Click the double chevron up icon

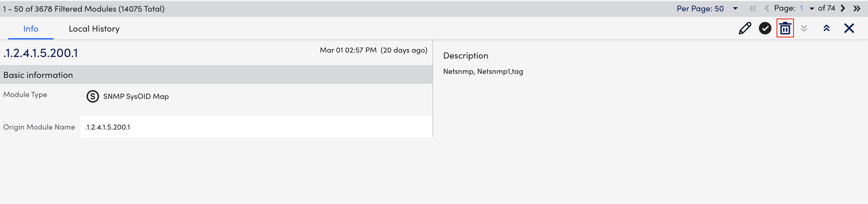coord(826,28)
